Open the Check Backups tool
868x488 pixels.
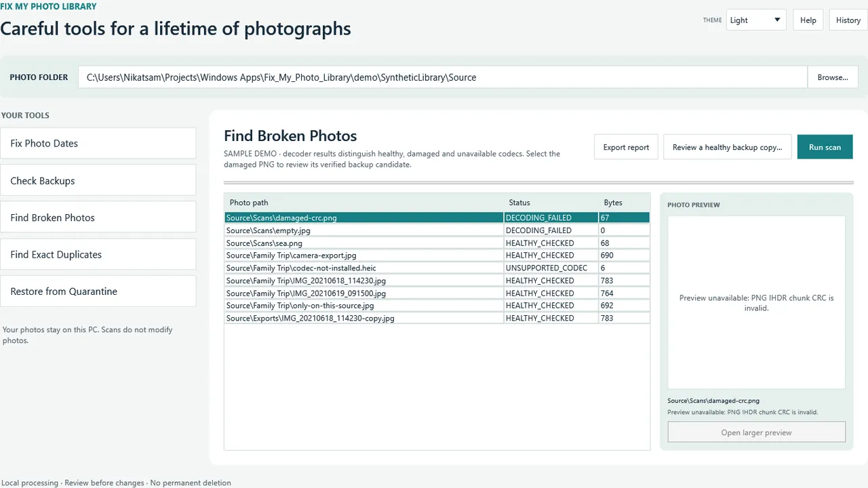tap(98, 180)
